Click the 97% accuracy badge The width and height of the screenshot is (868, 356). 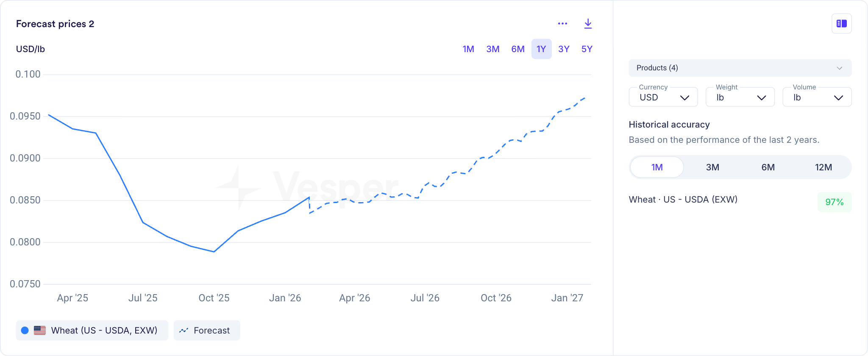[x=834, y=202]
